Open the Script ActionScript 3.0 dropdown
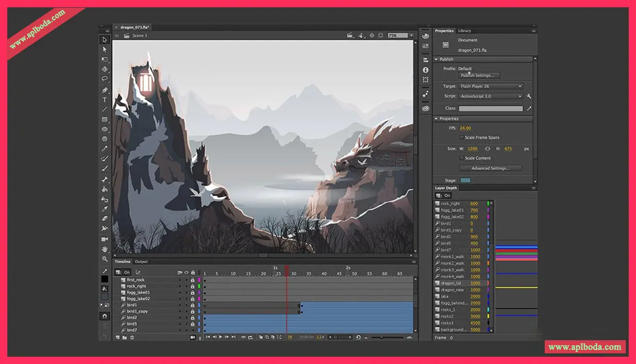Viewport: 636px width, 364px height. pos(491,97)
